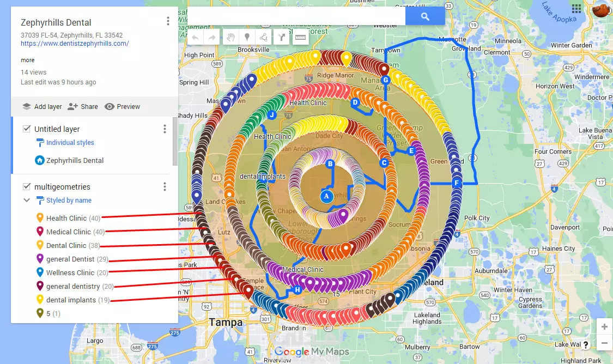Click the Undo arrow tool

[196, 38]
